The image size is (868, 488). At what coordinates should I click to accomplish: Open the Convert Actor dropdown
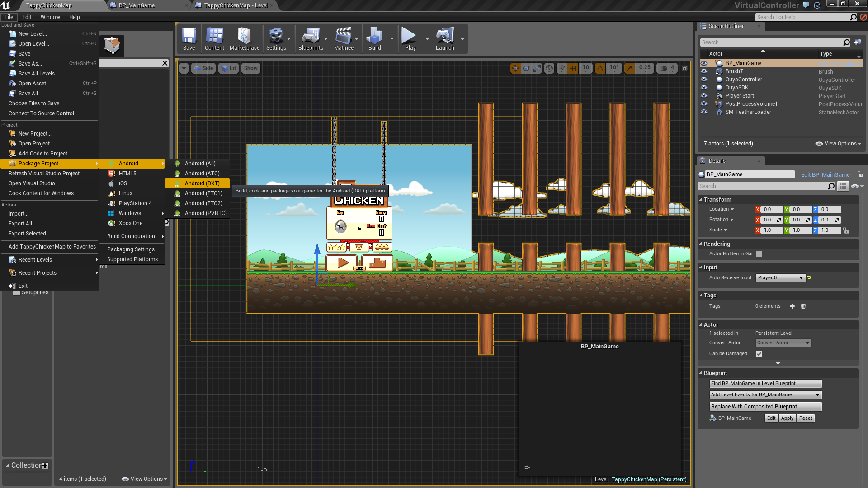point(783,343)
